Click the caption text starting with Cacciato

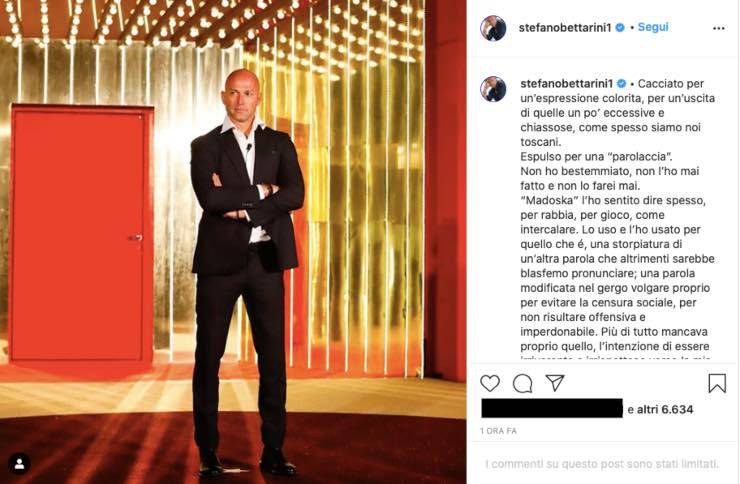coord(617,215)
